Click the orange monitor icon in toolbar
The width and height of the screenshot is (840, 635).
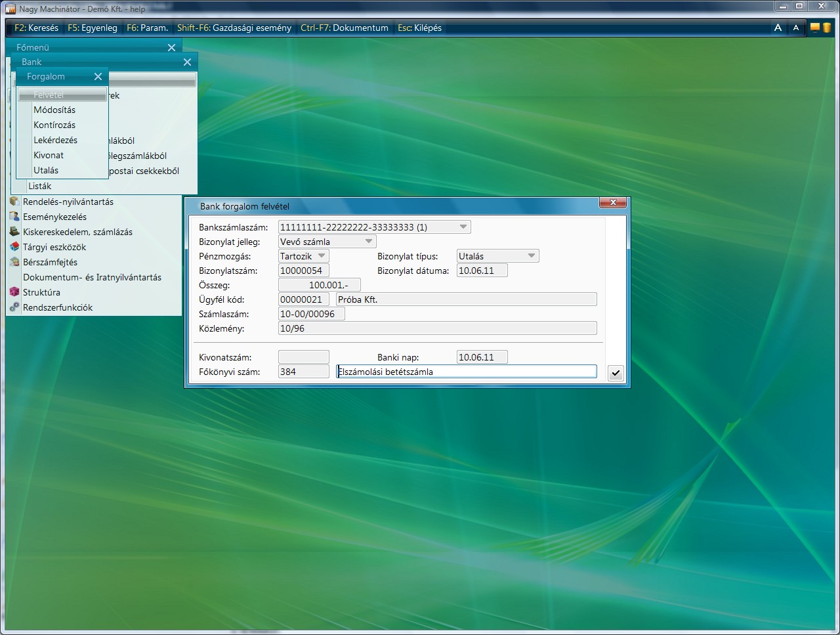815,28
